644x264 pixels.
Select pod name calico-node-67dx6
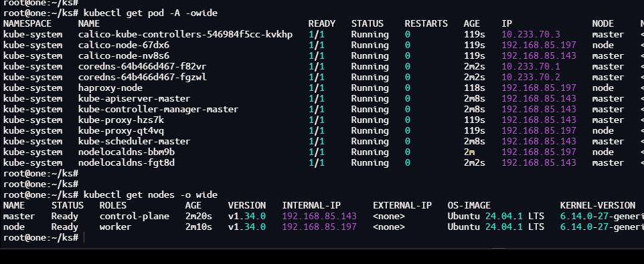tap(124, 45)
